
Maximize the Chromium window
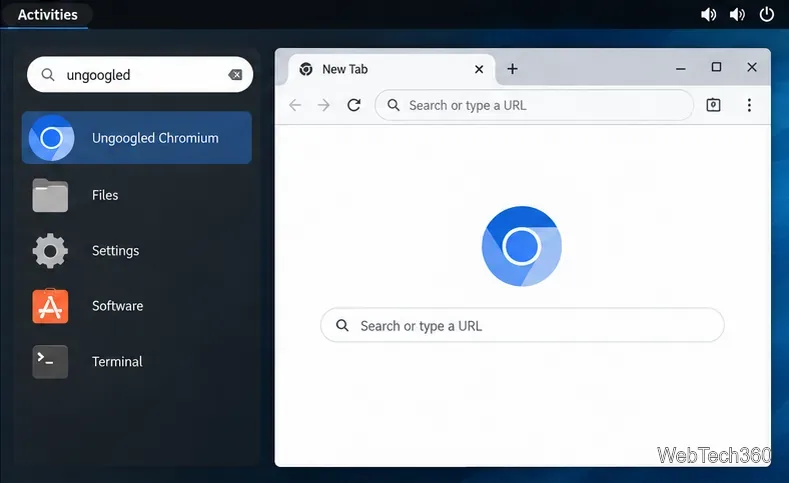point(717,67)
